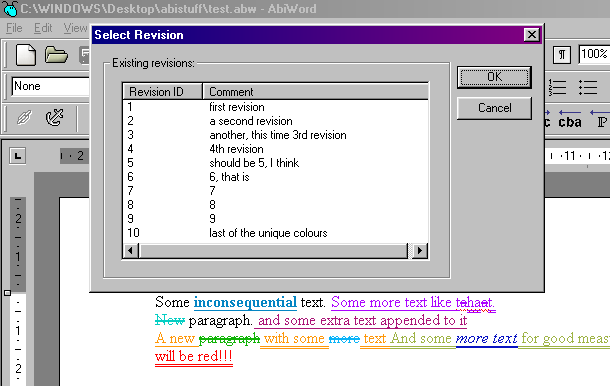Click the bulleted list icon
The image size is (610, 386).
587,87
